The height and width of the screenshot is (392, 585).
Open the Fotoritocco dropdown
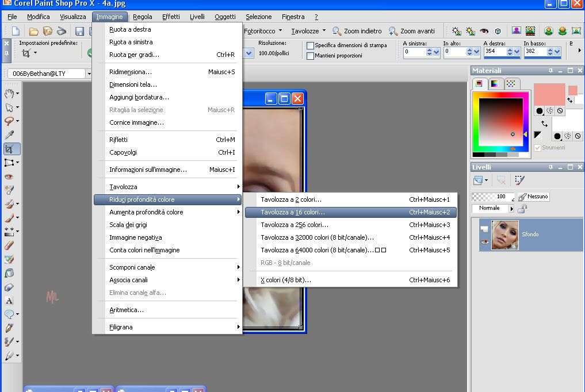(280, 31)
